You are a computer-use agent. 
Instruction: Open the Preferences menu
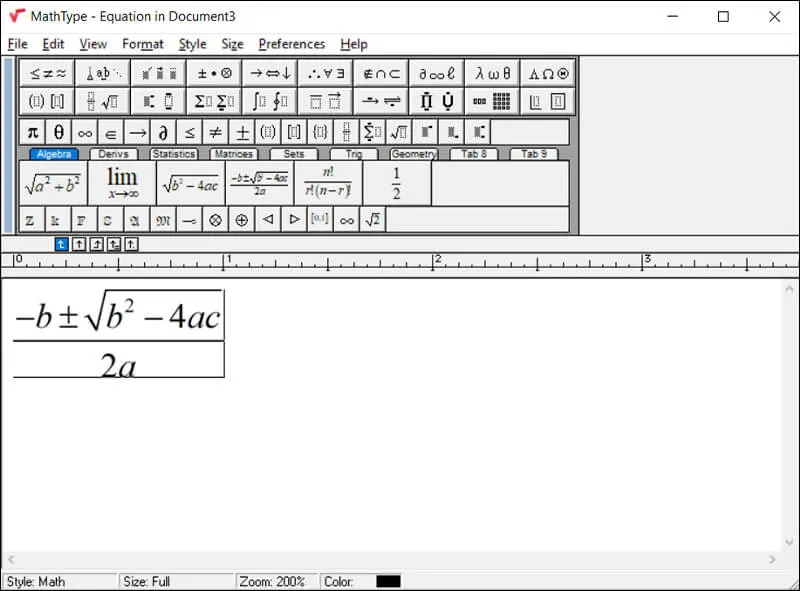(292, 44)
